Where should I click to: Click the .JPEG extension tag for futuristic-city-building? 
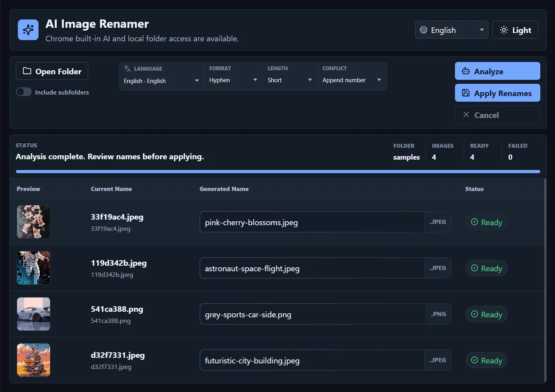[438, 360]
